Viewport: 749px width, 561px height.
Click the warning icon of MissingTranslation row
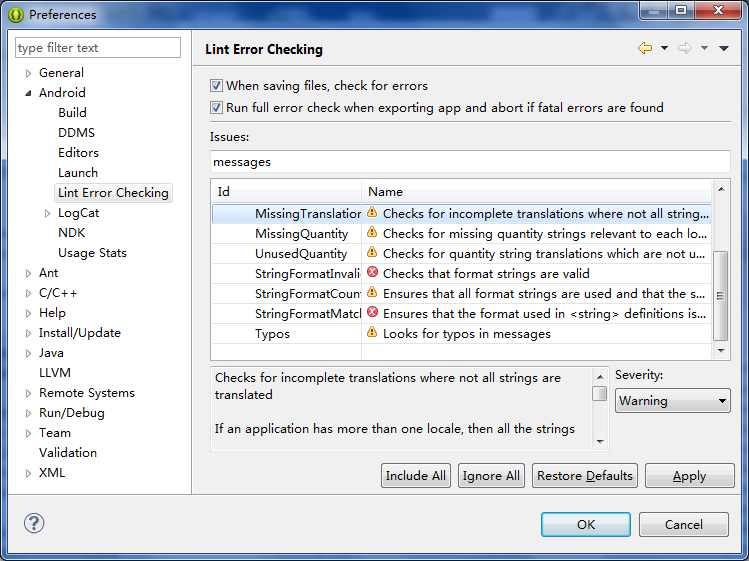pos(372,213)
